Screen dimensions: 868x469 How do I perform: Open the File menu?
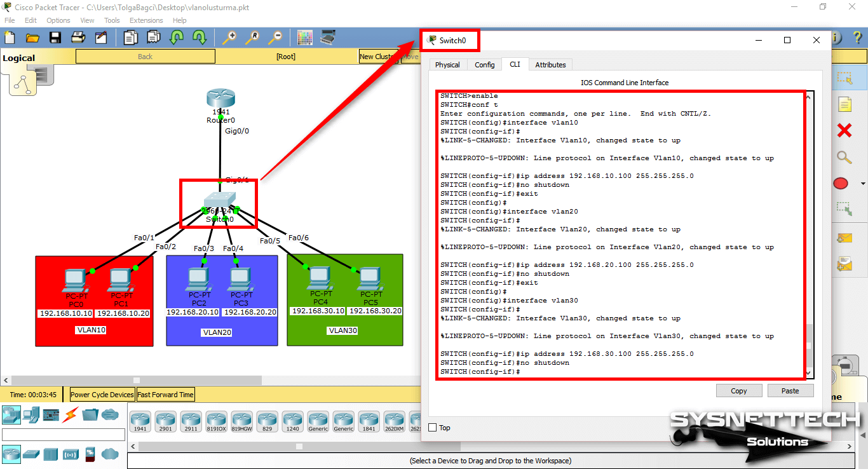pyautogui.click(x=10, y=20)
